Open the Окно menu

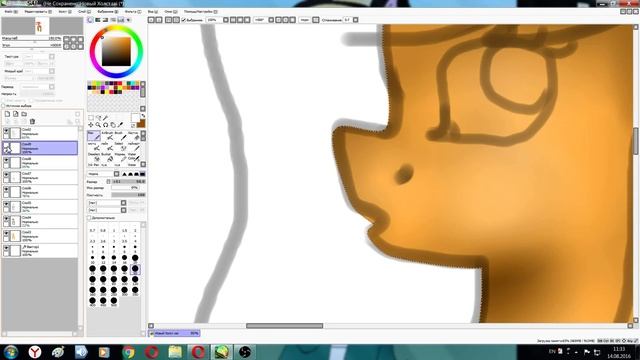tap(170, 12)
